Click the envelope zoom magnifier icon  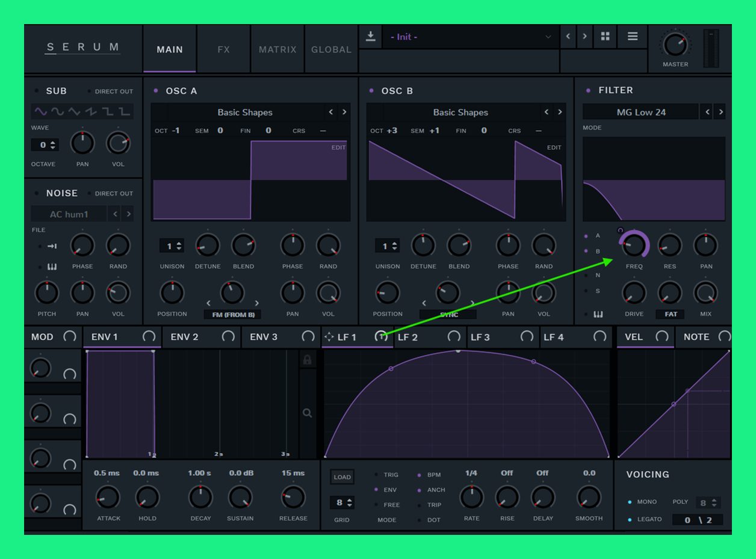[x=308, y=413]
